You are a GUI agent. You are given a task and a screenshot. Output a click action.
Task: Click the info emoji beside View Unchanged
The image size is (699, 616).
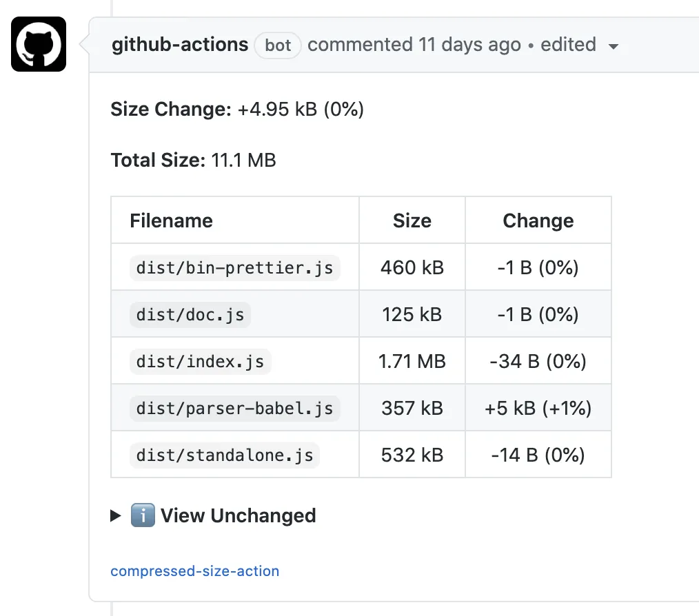click(143, 515)
